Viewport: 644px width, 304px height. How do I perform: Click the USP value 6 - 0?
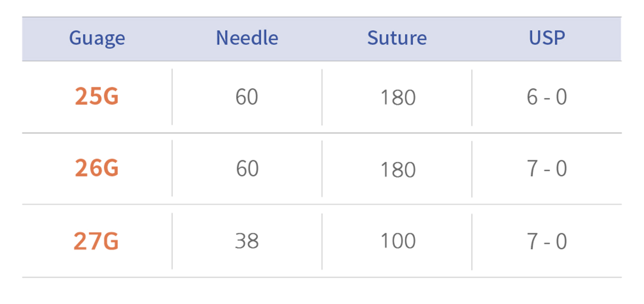click(x=547, y=97)
